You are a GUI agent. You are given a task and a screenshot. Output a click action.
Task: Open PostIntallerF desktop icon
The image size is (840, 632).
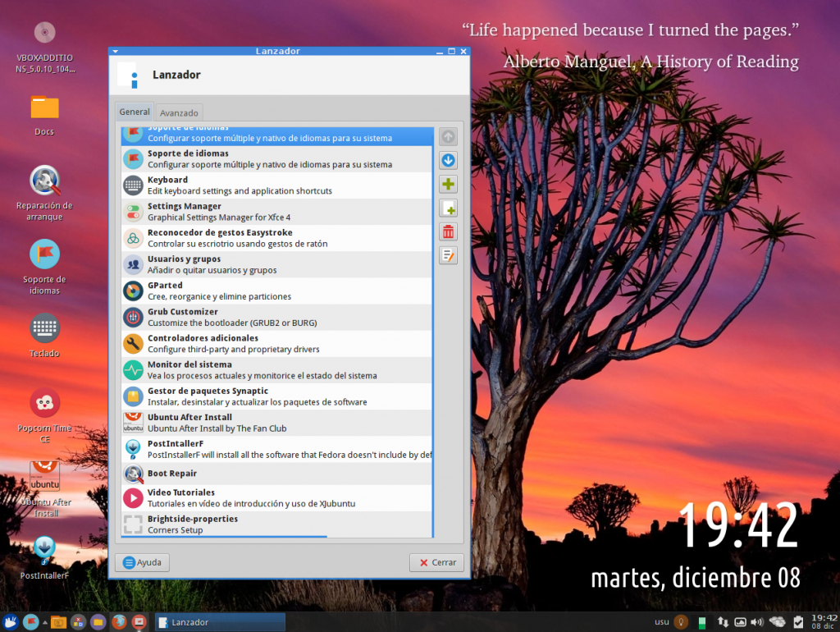click(x=44, y=549)
